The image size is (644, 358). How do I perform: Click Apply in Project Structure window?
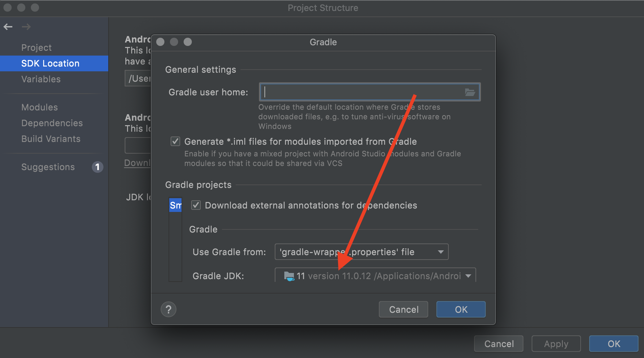[x=556, y=344]
